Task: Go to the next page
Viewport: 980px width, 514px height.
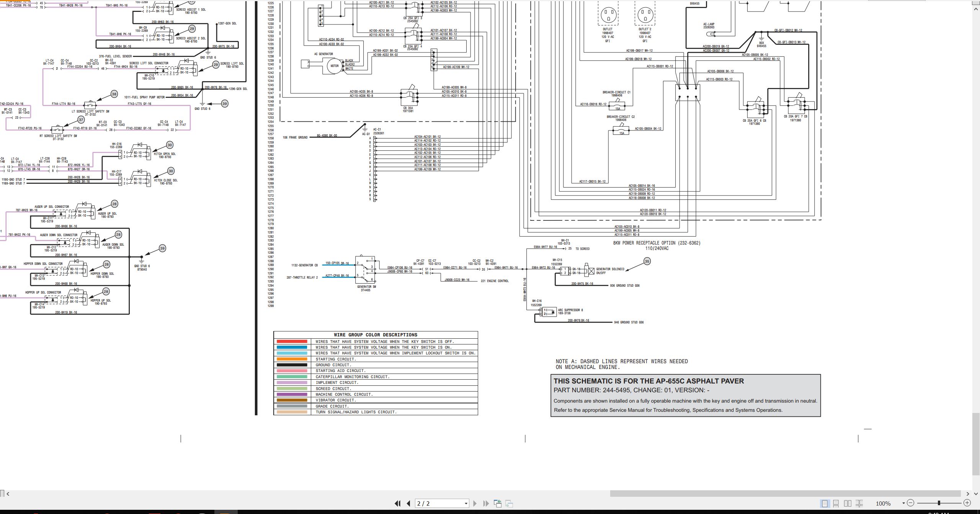Action: [475, 504]
